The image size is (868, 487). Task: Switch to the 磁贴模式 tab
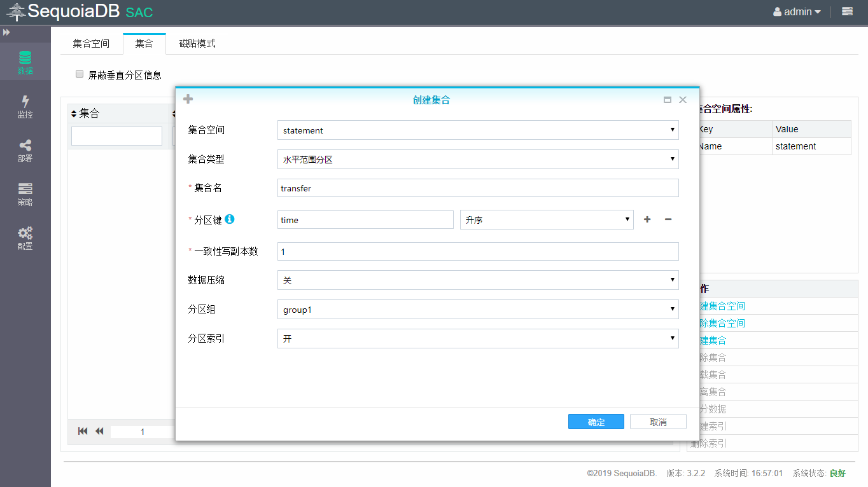pyautogui.click(x=197, y=43)
